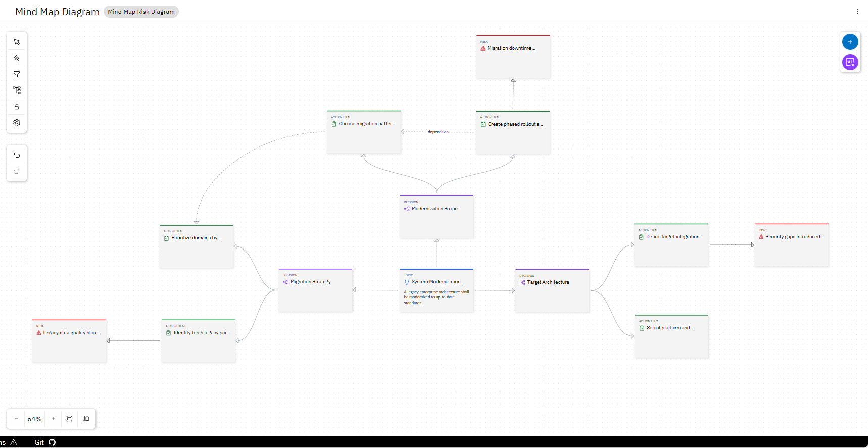Viewport: 868px width, 448px height.
Task: Select the Target Architecture decision node
Action: (x=552, y=291)
